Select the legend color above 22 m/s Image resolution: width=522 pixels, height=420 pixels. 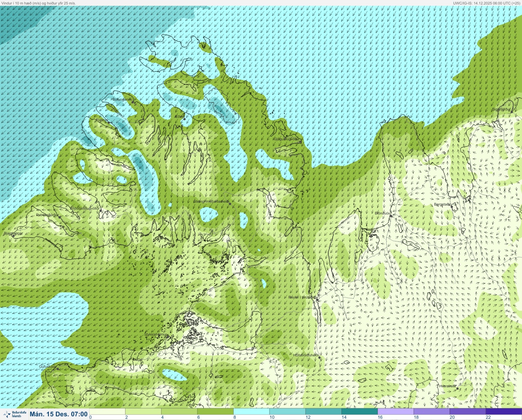504,411
